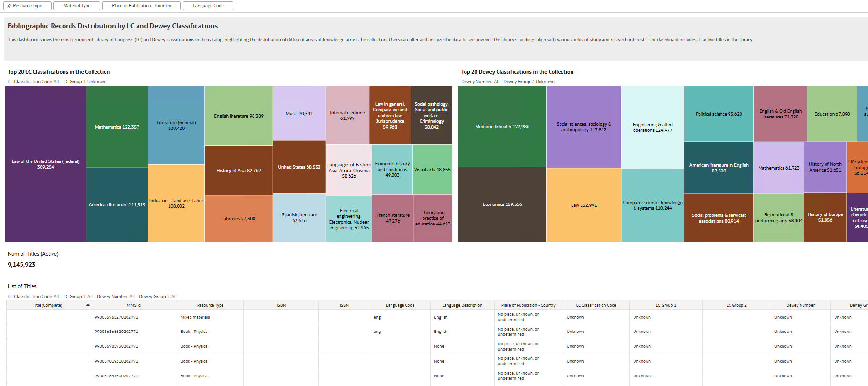Select Recreational & performing arts tile
This screenshot has height=386, width=868.
pyautogui.click(x=779, y=217)
